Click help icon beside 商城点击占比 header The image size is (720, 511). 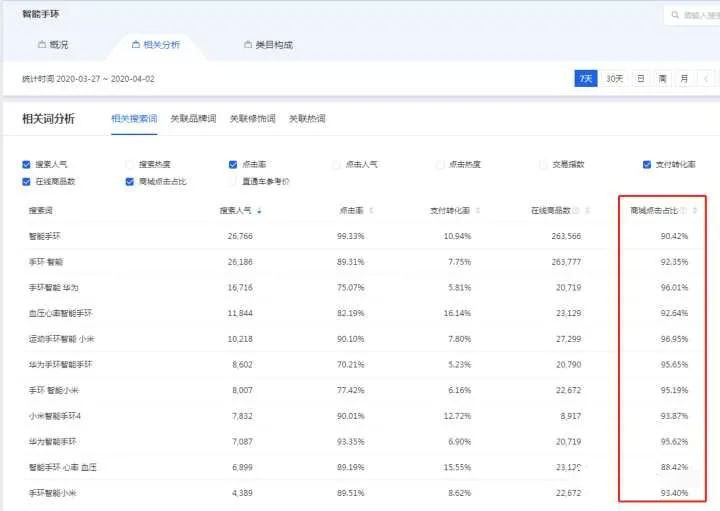click(x=683, y=211)
